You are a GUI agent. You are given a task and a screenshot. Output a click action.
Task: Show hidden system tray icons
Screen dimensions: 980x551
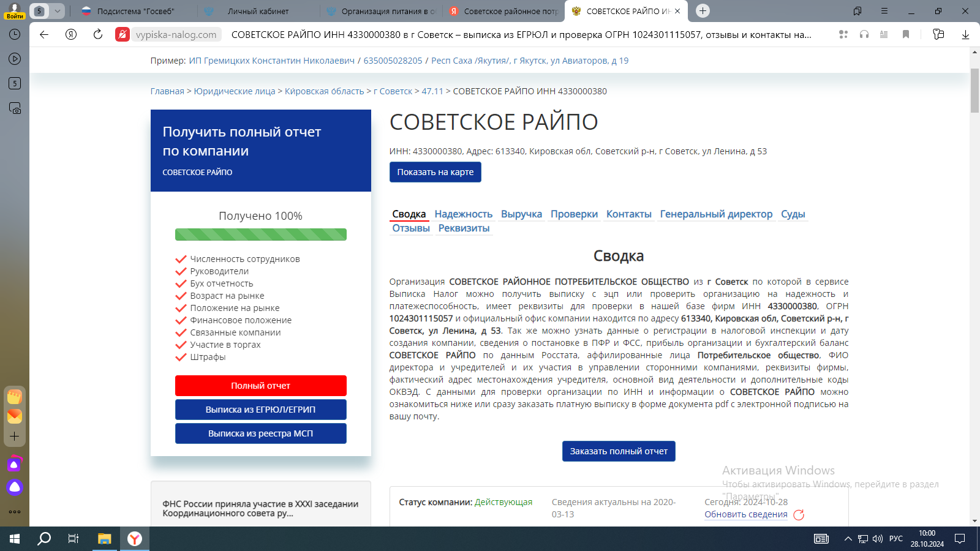(848, 539)
